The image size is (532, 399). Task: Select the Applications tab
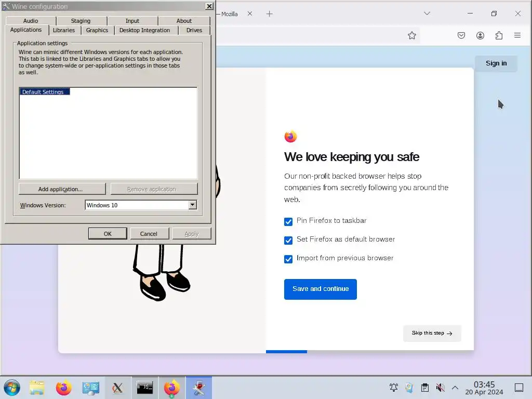coord(26,30)
